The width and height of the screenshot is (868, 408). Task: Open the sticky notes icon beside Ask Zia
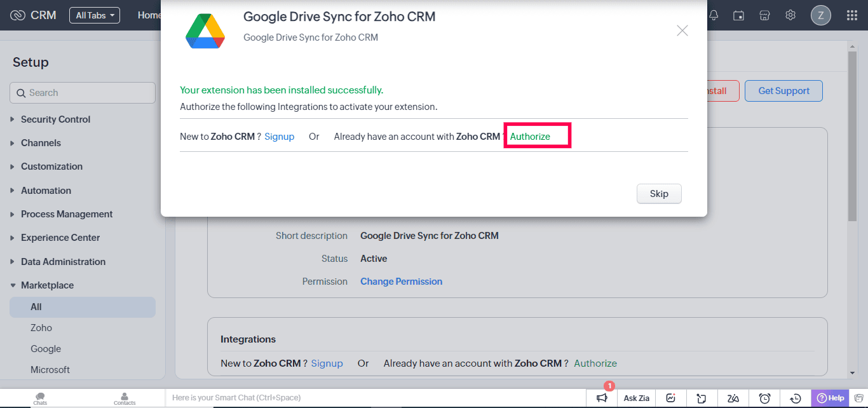coord(670,398)
